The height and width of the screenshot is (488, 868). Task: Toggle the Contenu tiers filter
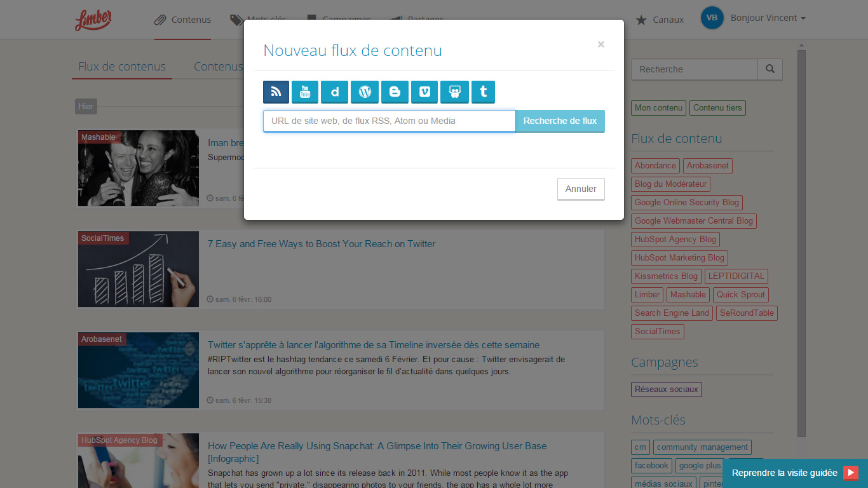coord(717,108)
